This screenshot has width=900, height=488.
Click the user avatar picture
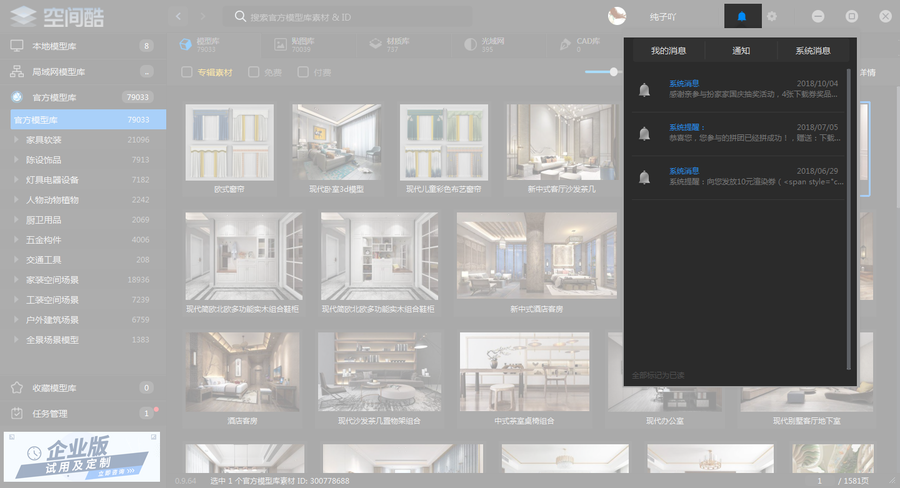tap(617, 16)
